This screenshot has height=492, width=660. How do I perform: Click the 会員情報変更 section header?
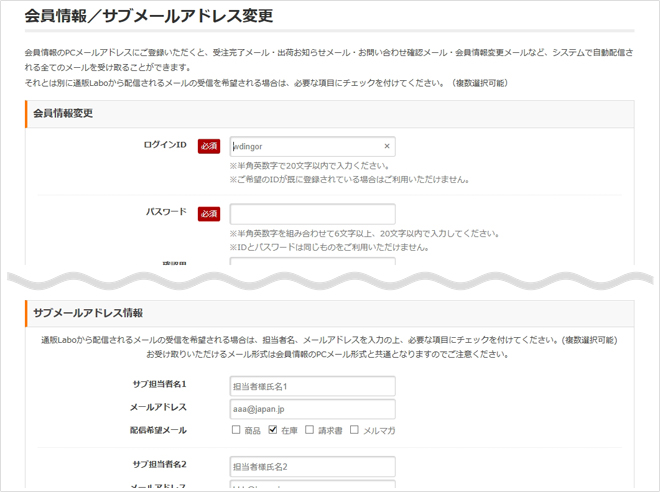tap(63, 113)
